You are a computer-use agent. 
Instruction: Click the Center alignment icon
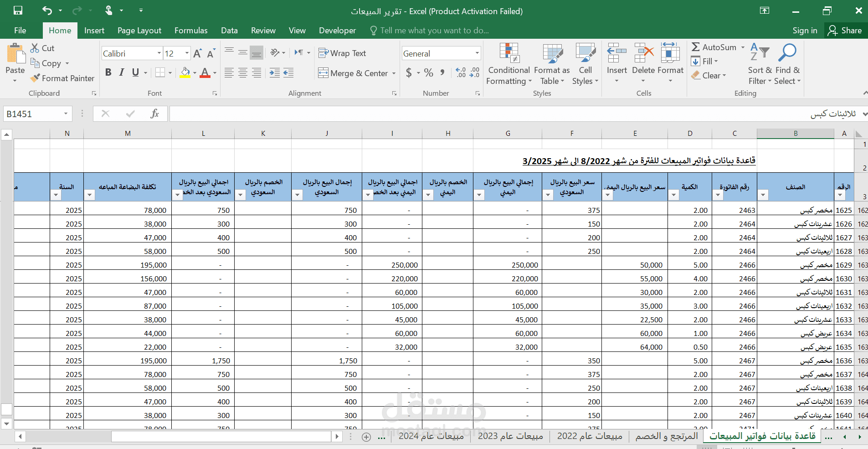(243, 73)
